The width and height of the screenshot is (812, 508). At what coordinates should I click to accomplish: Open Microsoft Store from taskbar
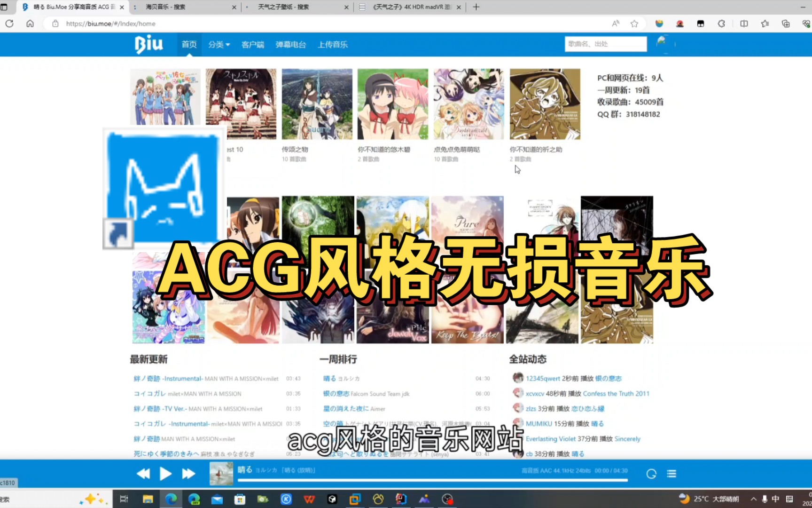pos(240,499)
